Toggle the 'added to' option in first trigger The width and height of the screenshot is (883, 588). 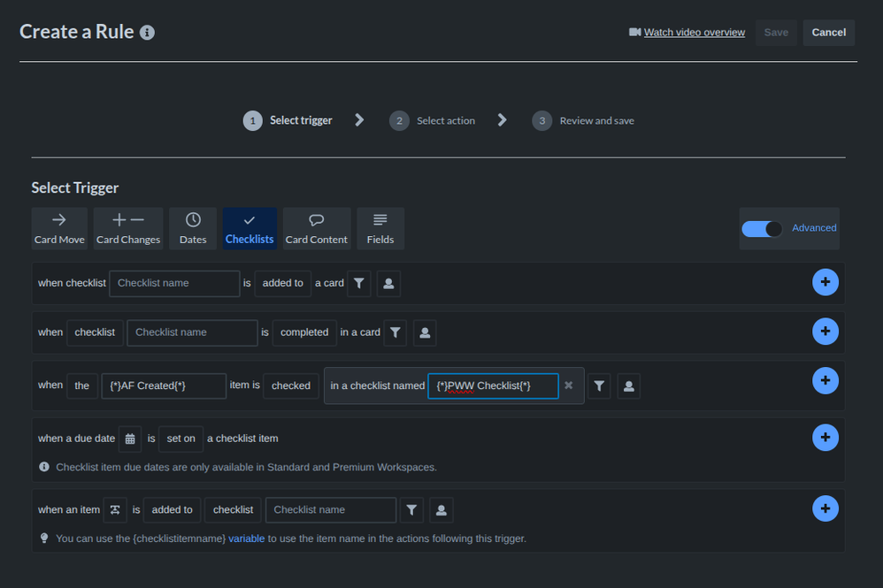(x=283, y=283)
